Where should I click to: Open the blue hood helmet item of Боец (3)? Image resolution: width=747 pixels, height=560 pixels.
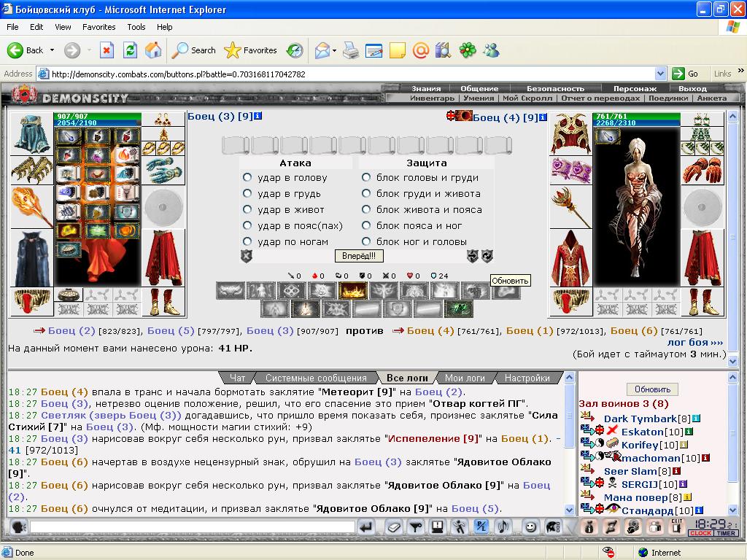point(32,133)
